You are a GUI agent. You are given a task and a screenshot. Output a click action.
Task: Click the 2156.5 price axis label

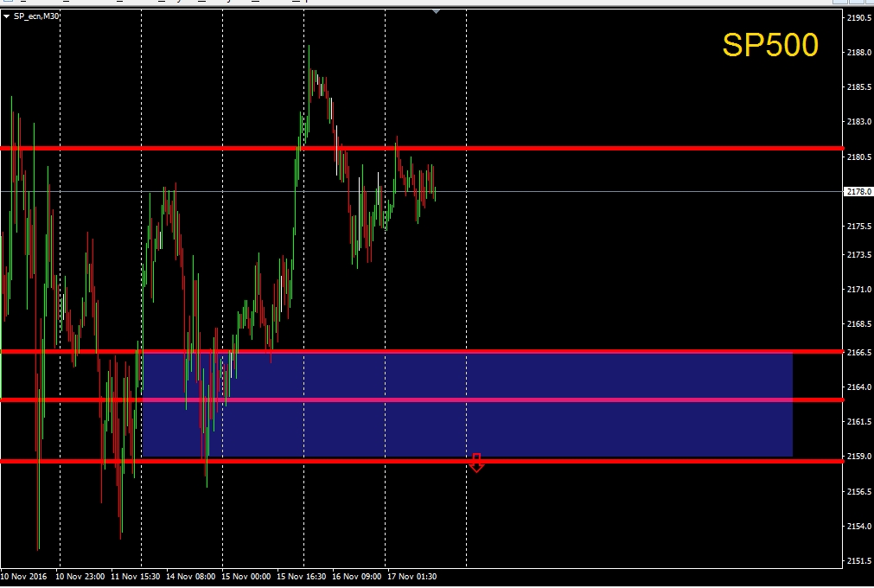pyautogui.click(x=859, y=491)
